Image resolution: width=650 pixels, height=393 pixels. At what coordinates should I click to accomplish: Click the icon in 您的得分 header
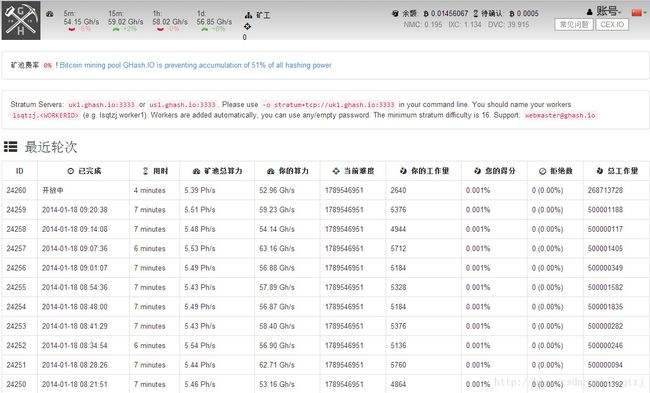coord(477,171)
